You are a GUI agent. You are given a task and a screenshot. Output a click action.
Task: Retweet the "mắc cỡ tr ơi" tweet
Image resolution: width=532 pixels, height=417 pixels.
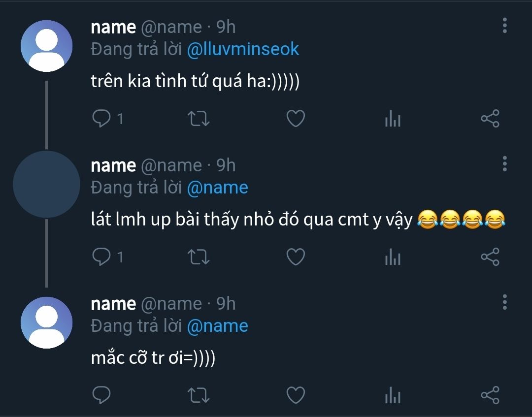[199, 395]
